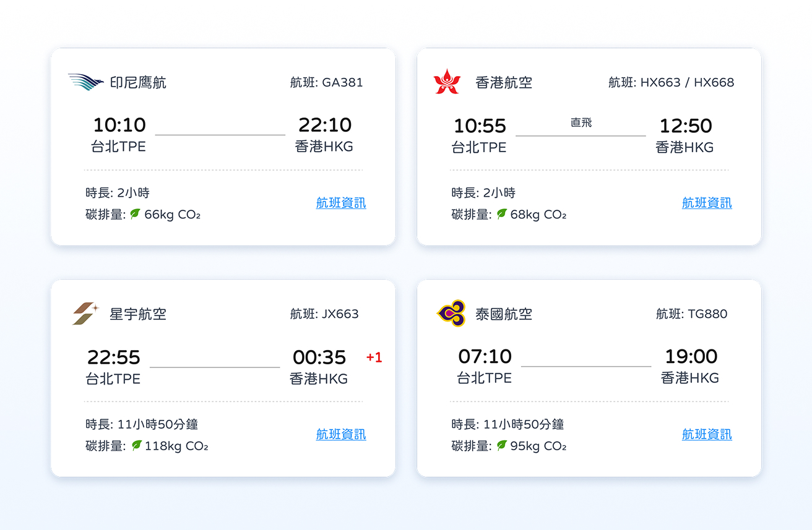Viewport: 812px width, 530px height.
Task: Click the Hong Kong Airlines red flower logo
Action: [447, 82]
